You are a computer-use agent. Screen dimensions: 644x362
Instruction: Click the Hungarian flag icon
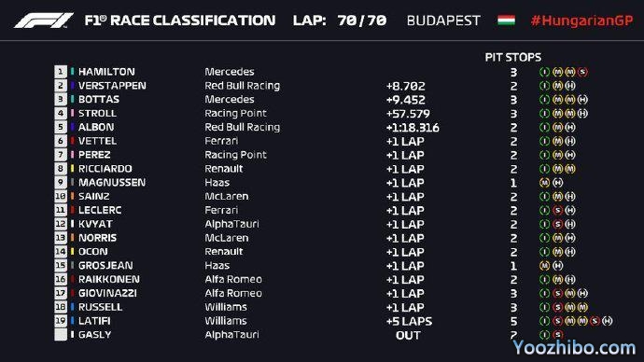tap(506, 21)
